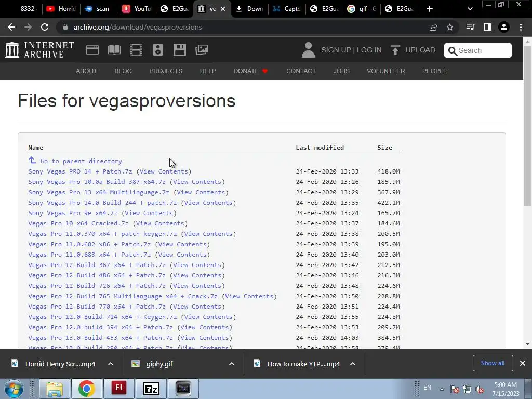Open Adobe Flash from taskbar
Screen dimensions: 532x399
pos(119,389)
